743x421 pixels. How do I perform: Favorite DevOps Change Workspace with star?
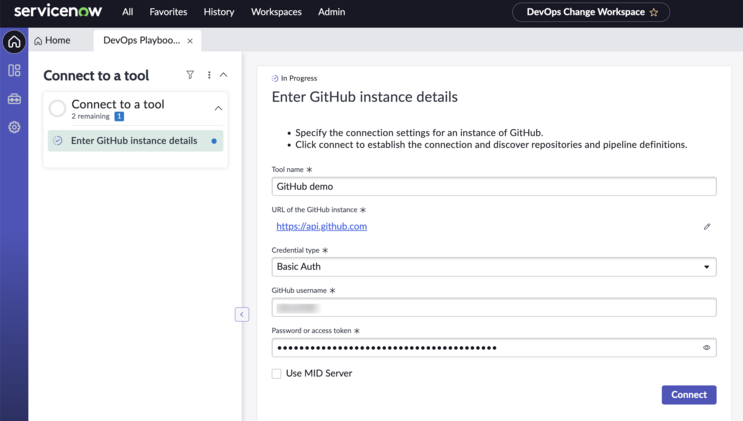(x=654, y=12)
